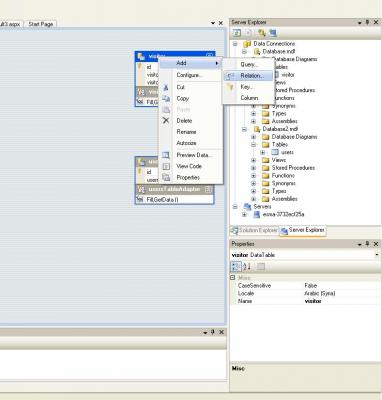382x400 pixels.
Task: Select Functions folder under Database2.mdf
Action: 283,175
